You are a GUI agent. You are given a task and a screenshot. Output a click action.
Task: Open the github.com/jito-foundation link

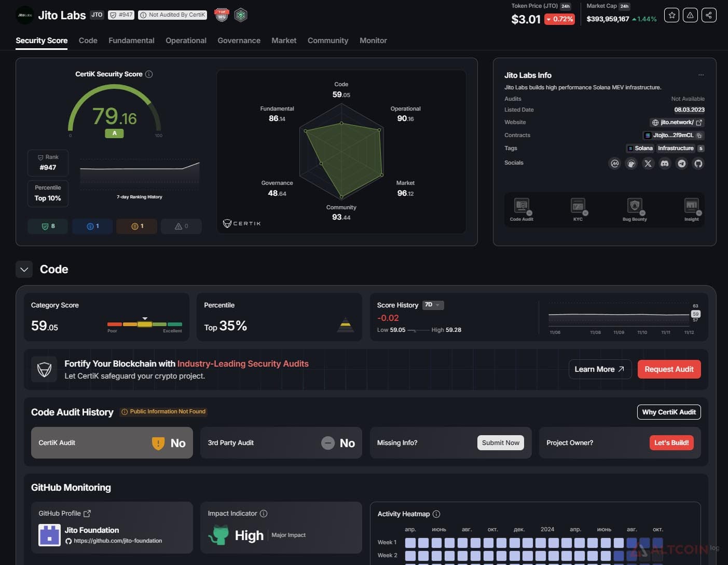tap(118, 541)
